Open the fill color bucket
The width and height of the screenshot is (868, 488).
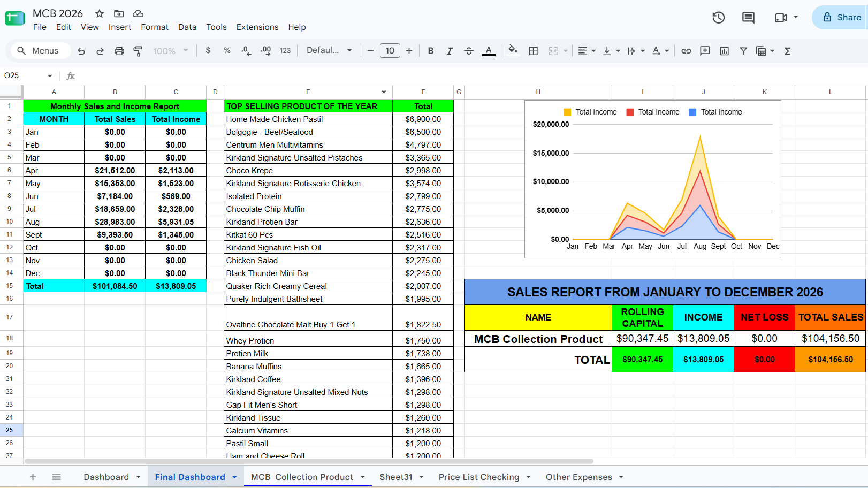[513, 50]
